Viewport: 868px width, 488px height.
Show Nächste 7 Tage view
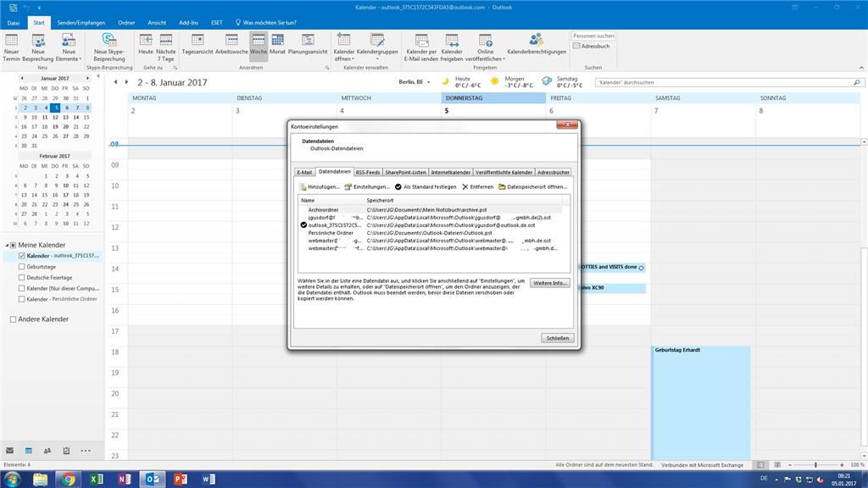[x=166, y=47]
